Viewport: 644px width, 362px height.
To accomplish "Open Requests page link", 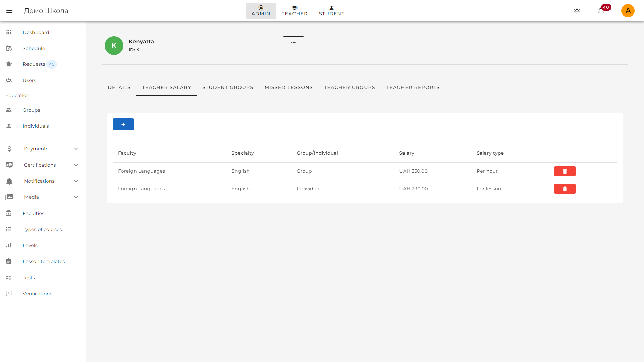I will point(34,64).
